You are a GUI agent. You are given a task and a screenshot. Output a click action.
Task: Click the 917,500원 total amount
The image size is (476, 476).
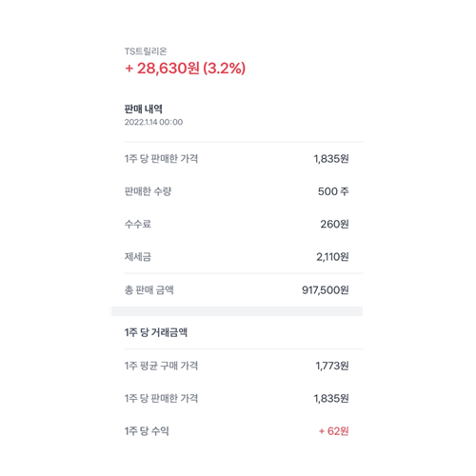coord(326,290)
